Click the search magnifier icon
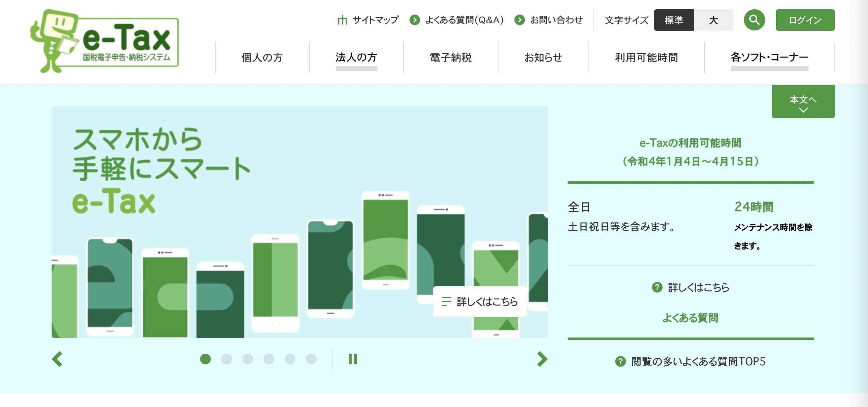Screen dimensions: 868x407 tap(754, 20)
